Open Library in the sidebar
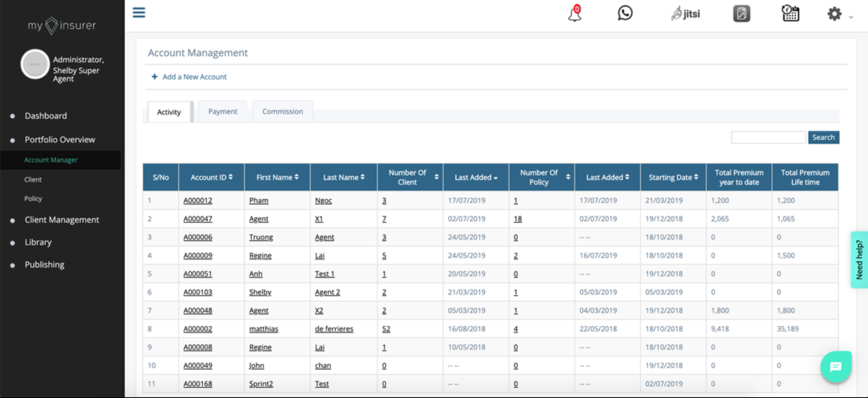The image size is (868, 398). (38, 242)
